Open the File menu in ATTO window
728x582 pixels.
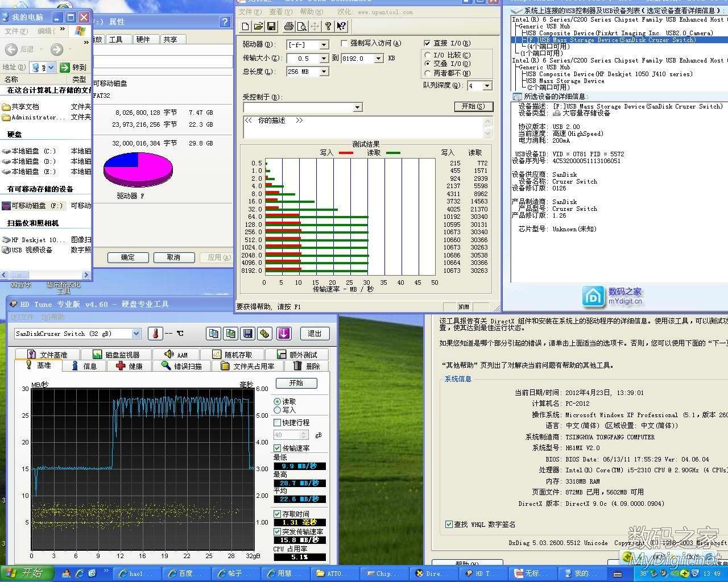[x=250, y=12]
